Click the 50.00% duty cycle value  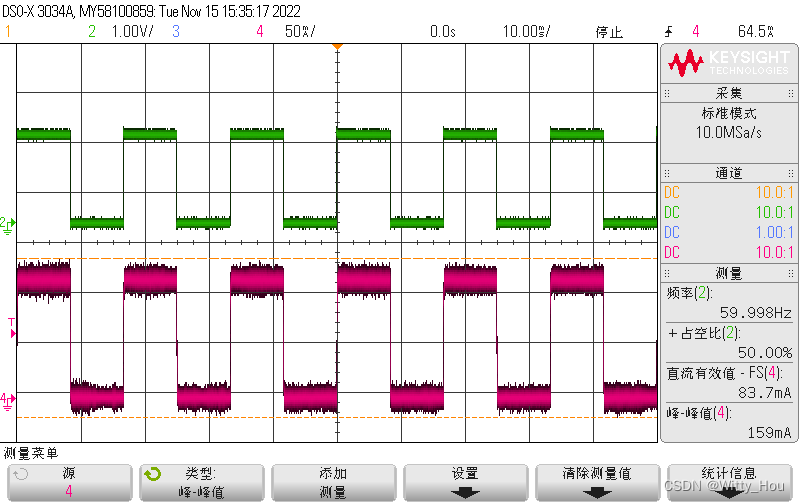coord(765,353)
